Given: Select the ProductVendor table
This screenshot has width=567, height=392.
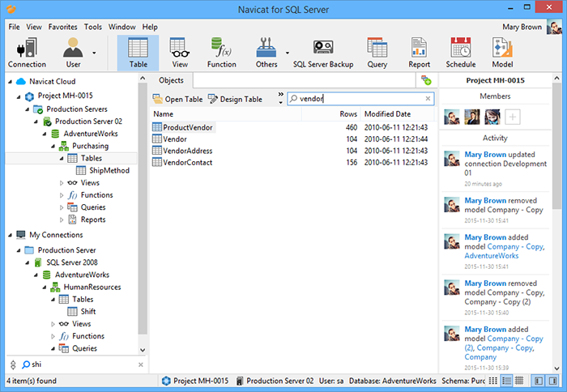Looking at the screenshot, I should pyautogui.click(x=183, y=127).
